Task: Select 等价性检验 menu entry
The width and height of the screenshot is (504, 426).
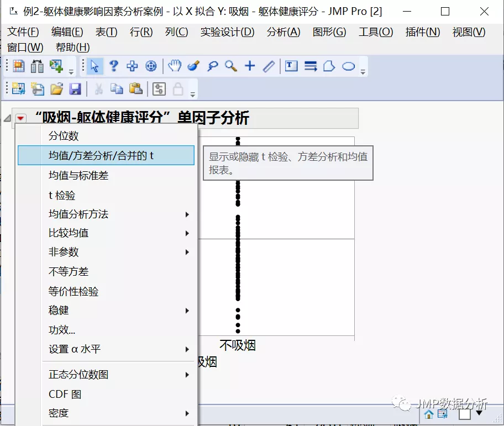Action: [x=107, y=291]
